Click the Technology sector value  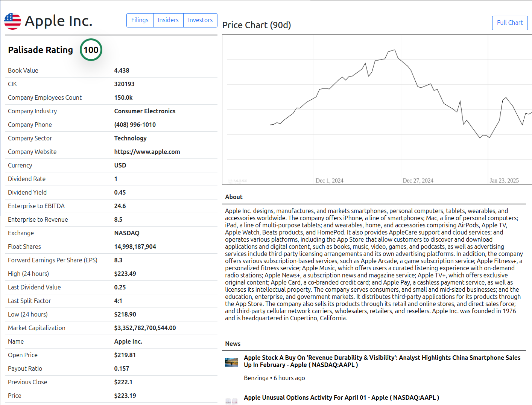tap(130, 138)
